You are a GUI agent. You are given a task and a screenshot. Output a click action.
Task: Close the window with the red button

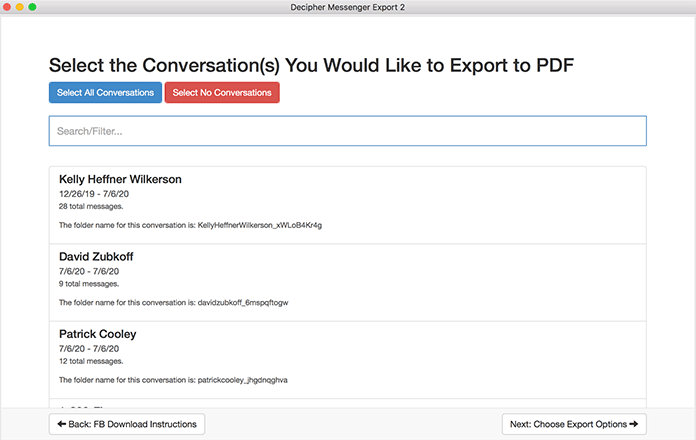tap(7, 7)
